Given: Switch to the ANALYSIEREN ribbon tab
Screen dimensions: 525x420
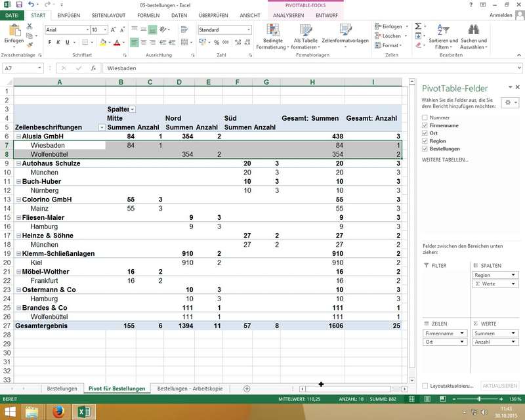Looking at the screenshot, I should tap(288, 14).
